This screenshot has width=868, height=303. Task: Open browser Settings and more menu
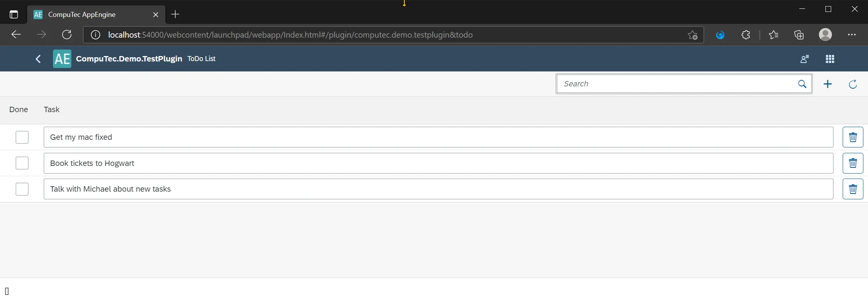[x=851, y=35]
